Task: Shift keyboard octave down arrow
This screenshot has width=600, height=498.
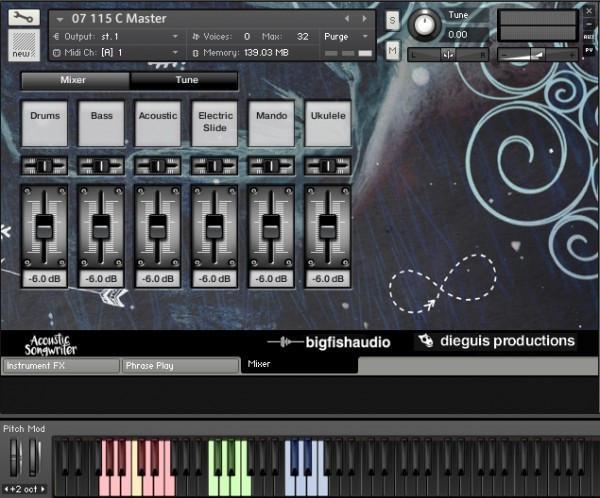Action: [x=6, y=489]
